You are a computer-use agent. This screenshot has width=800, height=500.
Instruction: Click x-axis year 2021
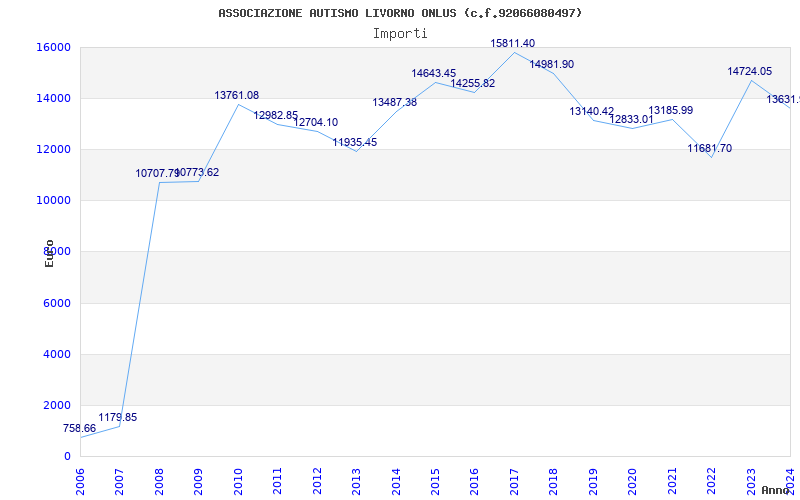pos(672,482)
